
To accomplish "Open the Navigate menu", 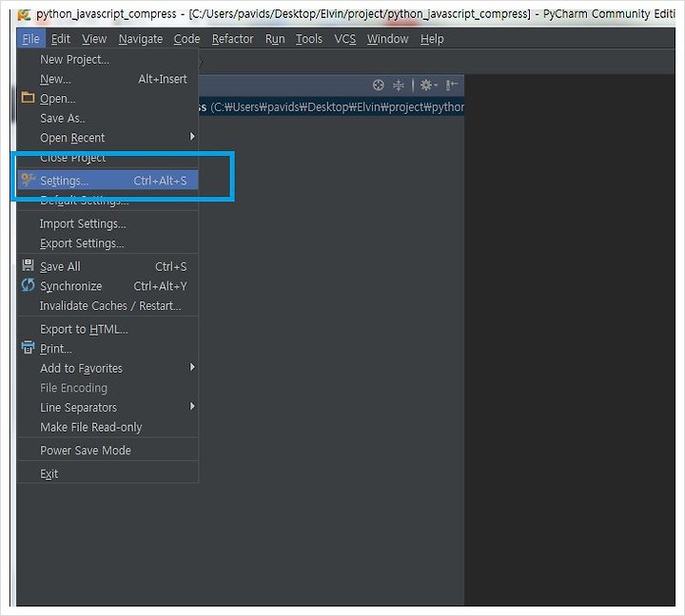I will click(141, 39).
